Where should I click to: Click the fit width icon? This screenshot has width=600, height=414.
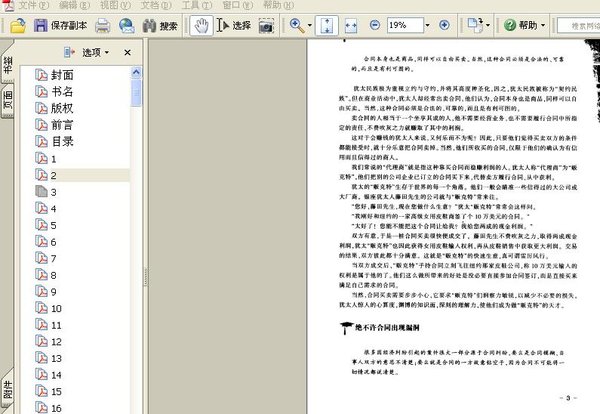349,25
